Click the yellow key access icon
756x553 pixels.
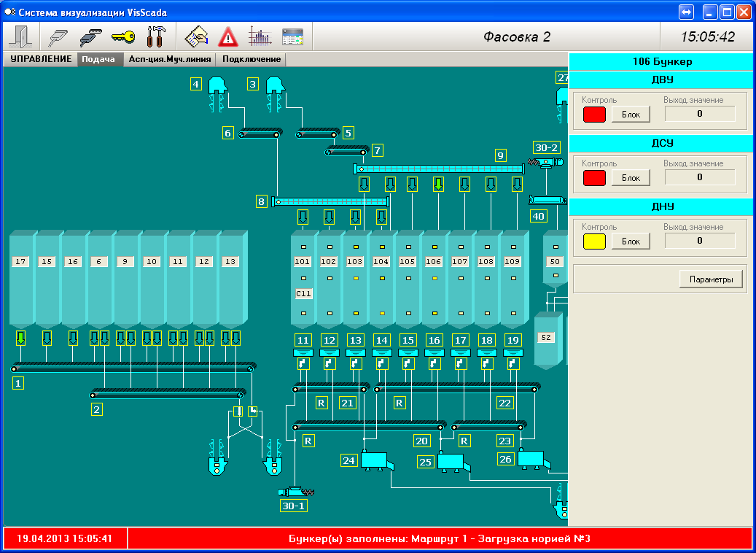click(x=123, y=36)
